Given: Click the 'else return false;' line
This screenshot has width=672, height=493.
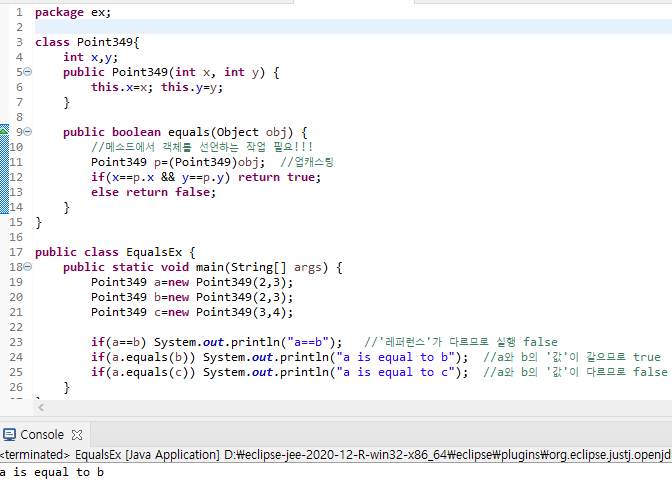Looking at the screenshot, I should point(153,192).
